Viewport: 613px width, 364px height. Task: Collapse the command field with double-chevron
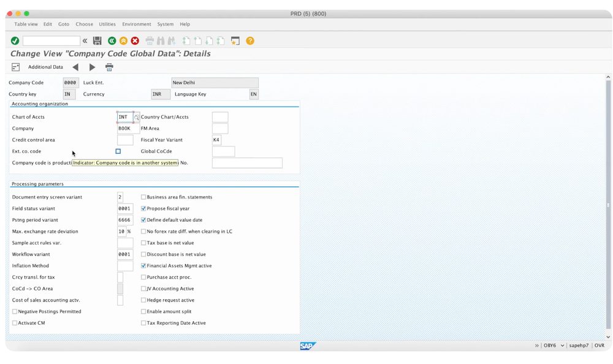85,40
